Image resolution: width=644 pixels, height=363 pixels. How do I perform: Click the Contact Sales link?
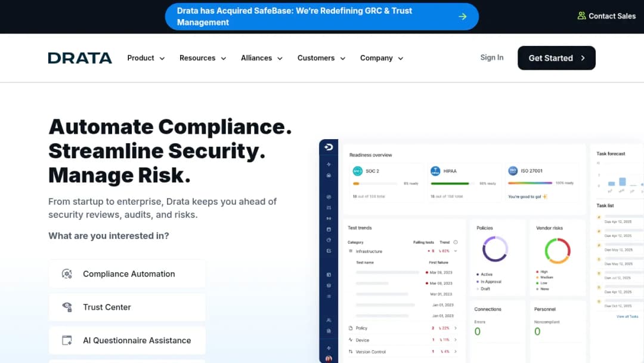click(606, 16)
